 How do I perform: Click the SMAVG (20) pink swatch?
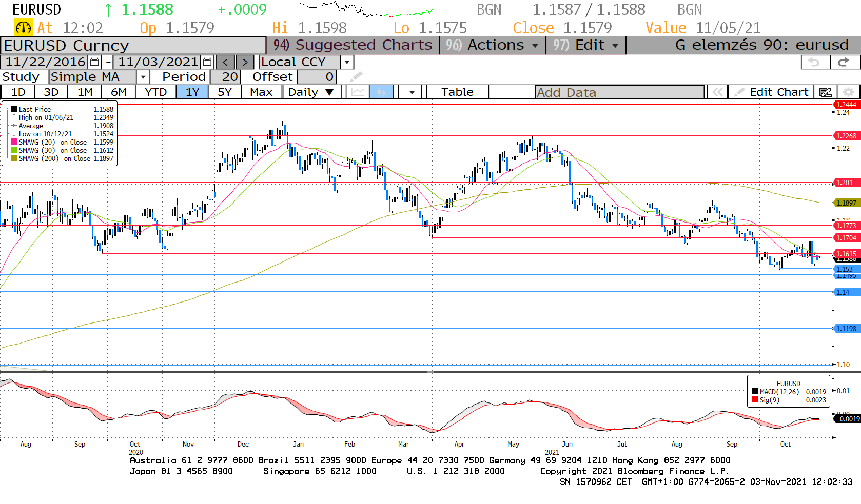click(14, 142)
